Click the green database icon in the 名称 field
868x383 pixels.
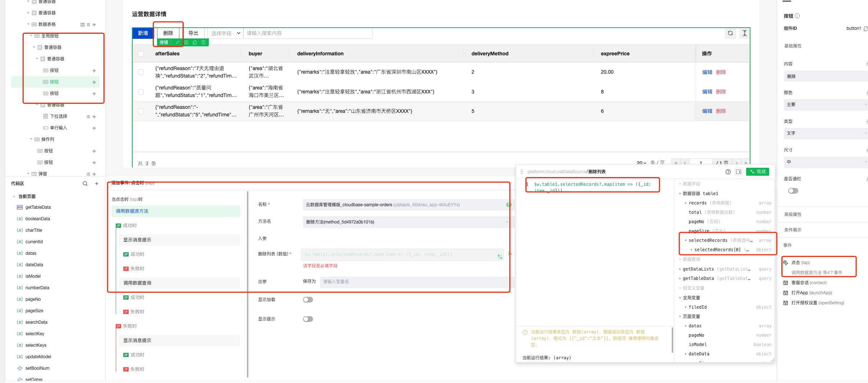pos(509,205)
